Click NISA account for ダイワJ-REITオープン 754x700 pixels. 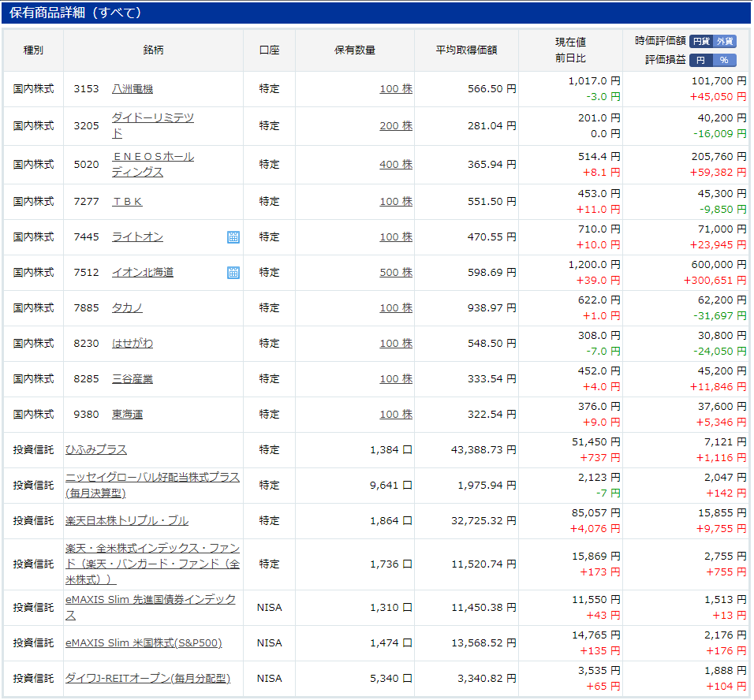point(269,679)
